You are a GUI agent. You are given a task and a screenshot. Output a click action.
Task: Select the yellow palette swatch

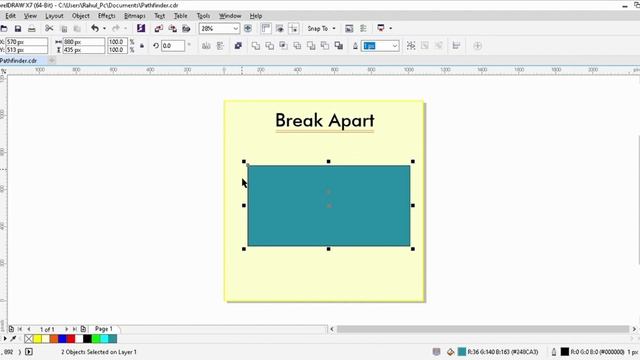37,339
